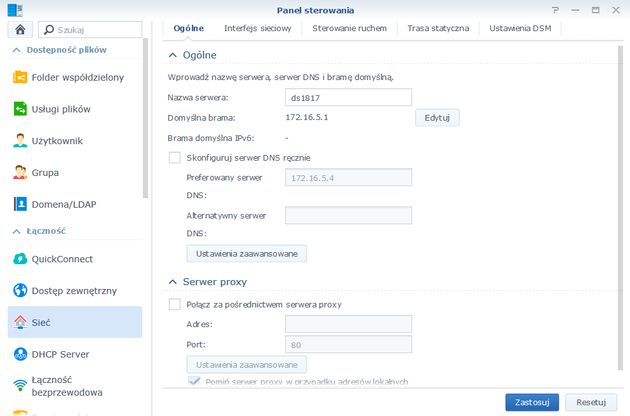The height and width of the screenshot is (416, 630).
Task: Switch to Ustawienia DSM tab
Action: pos(520,28)
